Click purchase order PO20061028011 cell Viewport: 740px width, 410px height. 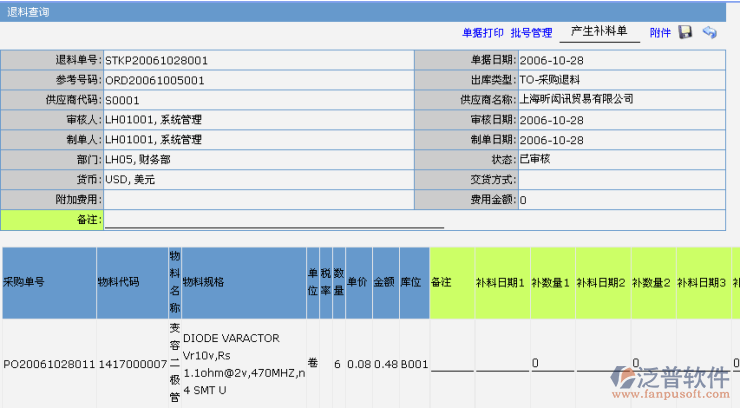[x=49, y=364]
